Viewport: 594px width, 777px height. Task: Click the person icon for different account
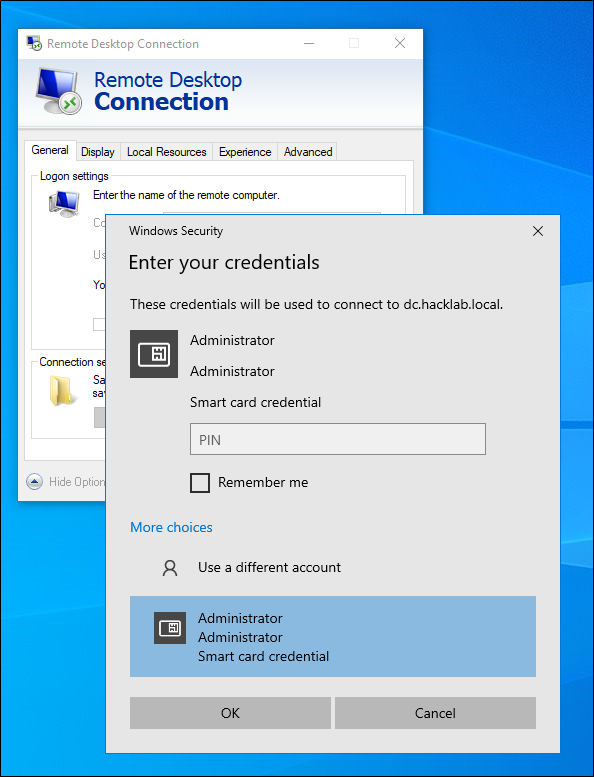click(x=170, y=567)
